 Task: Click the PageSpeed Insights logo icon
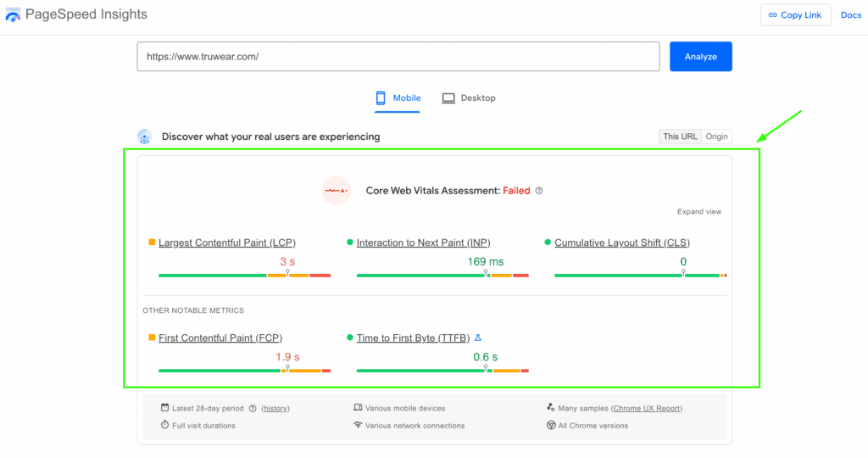(13, 14)
